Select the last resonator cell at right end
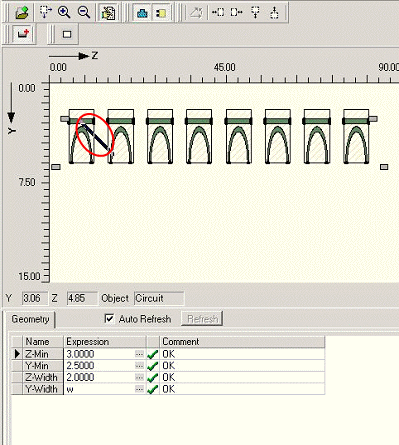The width and height of the screenshot is (399, 445). tap(356, 136)
